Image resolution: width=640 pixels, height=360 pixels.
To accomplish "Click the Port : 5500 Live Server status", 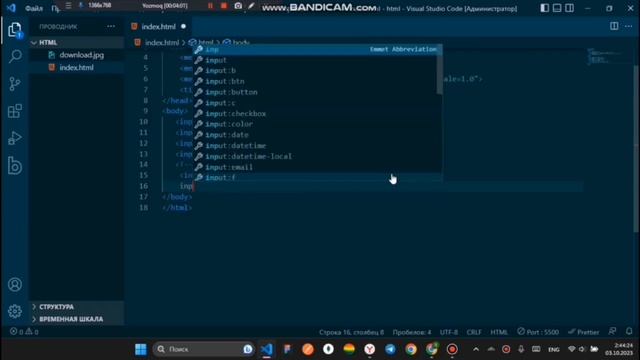I will pyautogui.click(x=538, y=332).
